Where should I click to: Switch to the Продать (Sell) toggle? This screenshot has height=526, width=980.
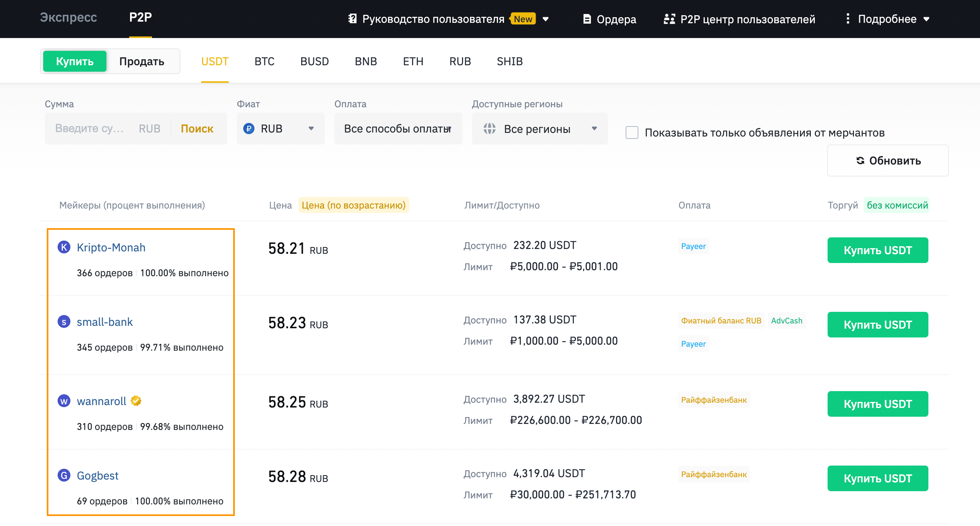point(142,61)
